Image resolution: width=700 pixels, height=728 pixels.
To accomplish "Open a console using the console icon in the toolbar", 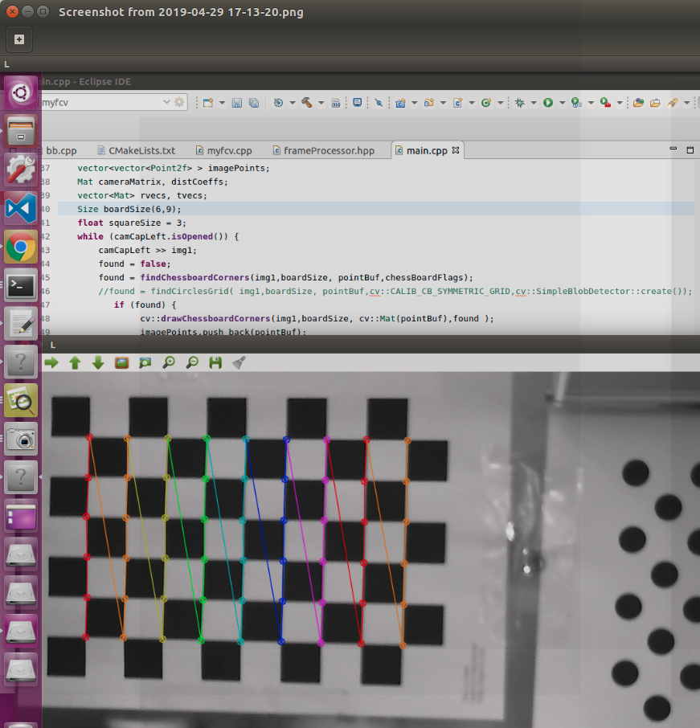I will (x=358, y=102).
